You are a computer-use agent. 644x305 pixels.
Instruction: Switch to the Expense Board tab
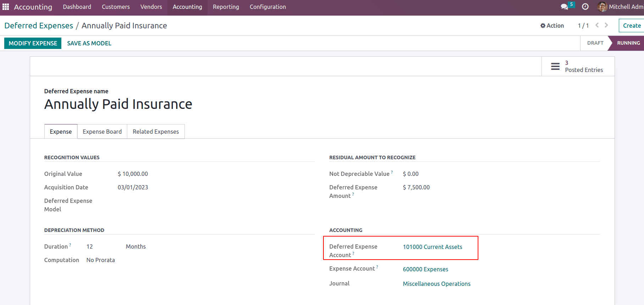click(102, 132)
